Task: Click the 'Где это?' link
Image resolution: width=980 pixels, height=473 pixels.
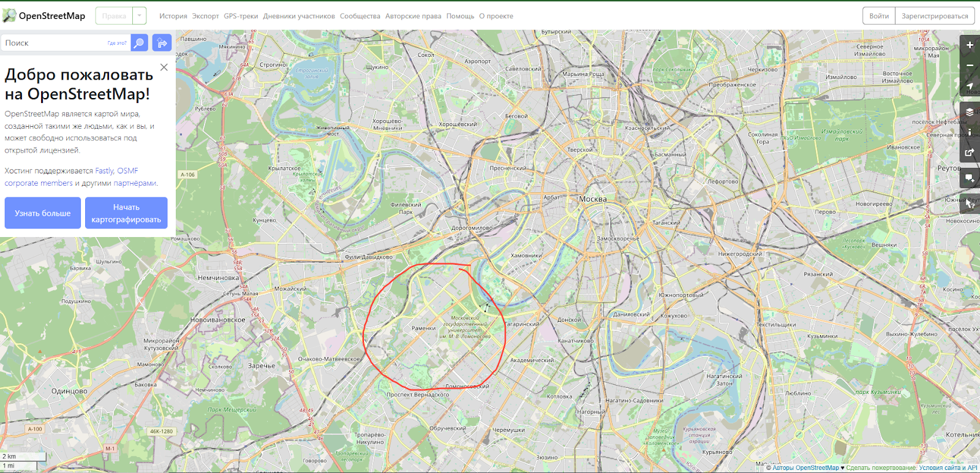Action: click(117, 43)
